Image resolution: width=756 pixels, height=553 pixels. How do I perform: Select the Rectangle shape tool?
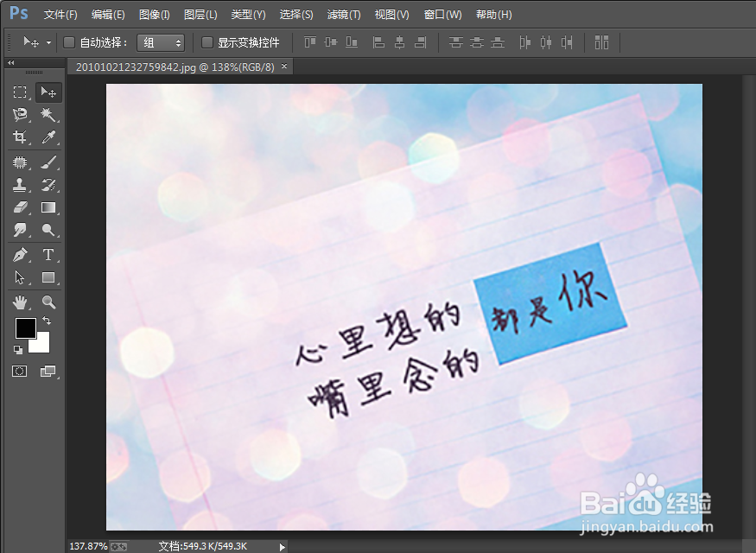48,277
